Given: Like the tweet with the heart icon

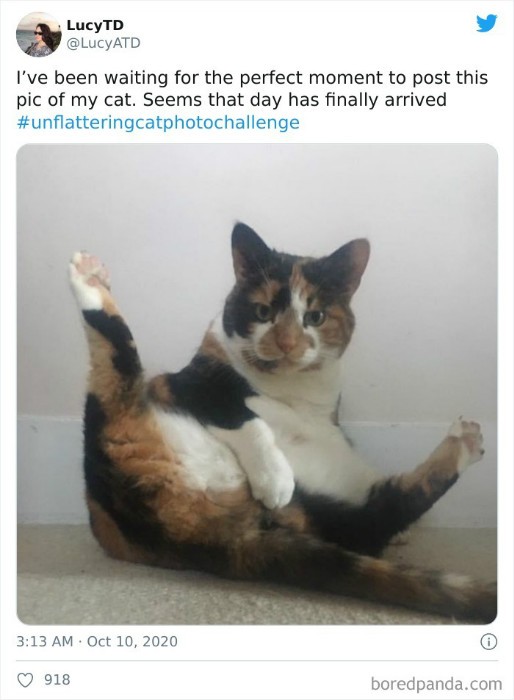Looking at the screenshot, I should click(x=25, y=680).
